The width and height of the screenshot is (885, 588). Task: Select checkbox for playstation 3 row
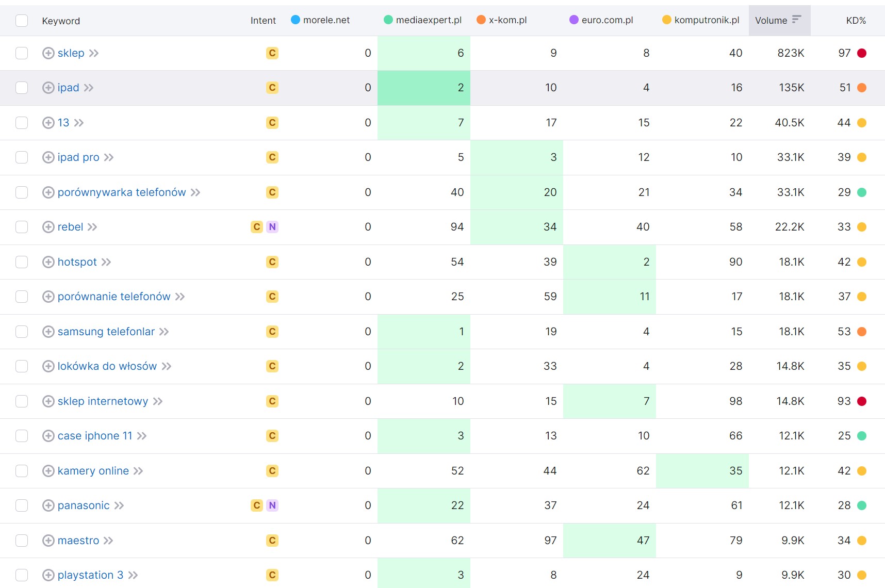22,575
